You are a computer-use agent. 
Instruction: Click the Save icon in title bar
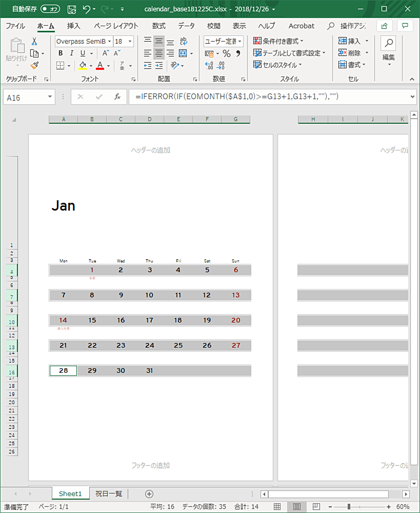[x=71, y=9]
